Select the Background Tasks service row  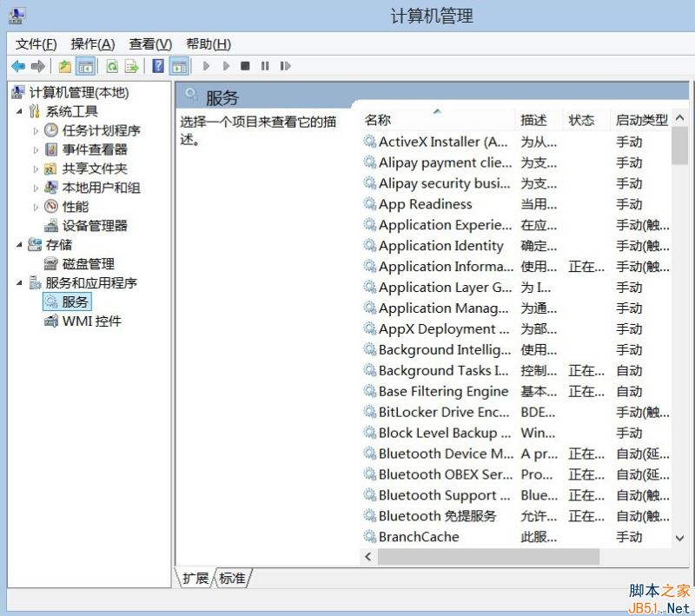click(517, 370)
